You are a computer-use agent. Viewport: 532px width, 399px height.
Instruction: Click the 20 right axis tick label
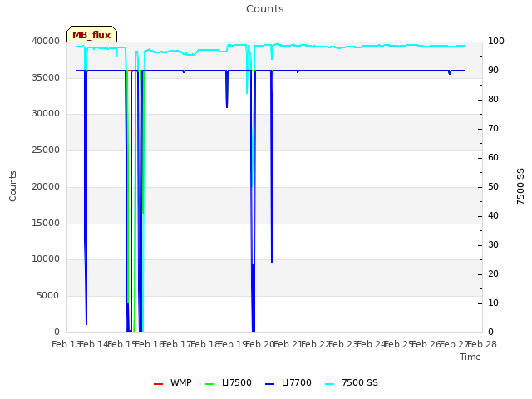click(x=493, y=273)
